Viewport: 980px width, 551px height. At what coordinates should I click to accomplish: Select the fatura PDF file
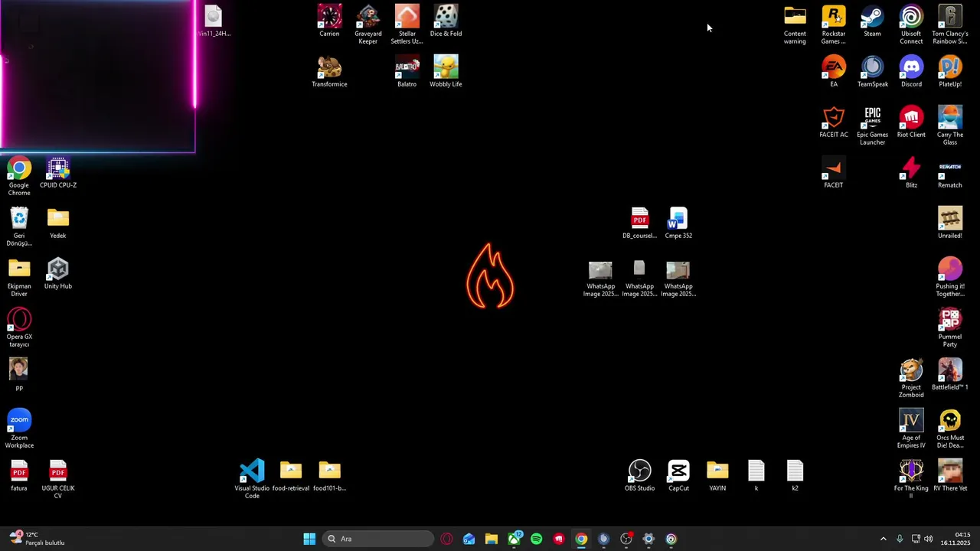[19, 475]
